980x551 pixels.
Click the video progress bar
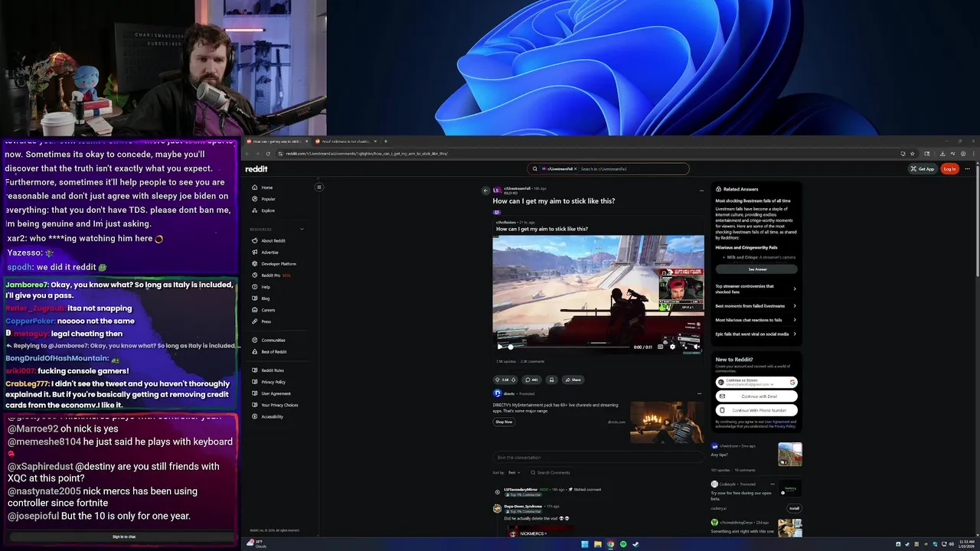click(570, 347)
